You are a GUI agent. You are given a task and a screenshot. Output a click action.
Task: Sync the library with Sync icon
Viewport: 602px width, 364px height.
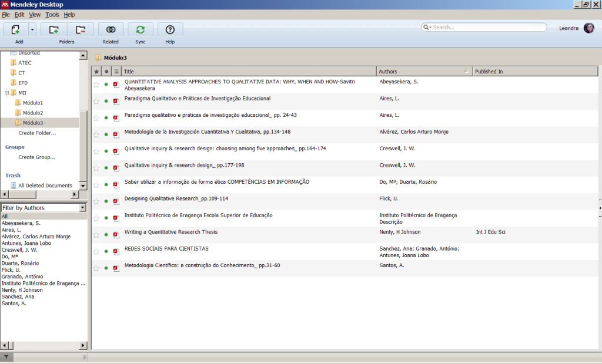141,29
